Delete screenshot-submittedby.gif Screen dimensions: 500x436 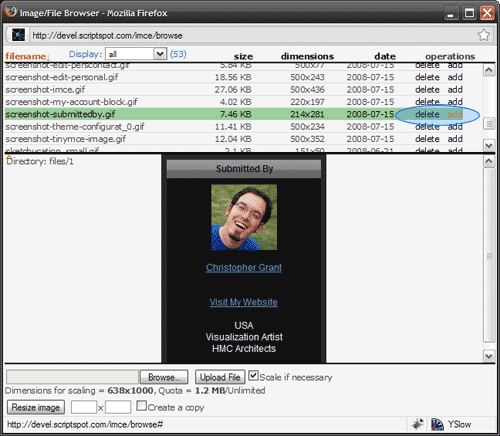tap(427, 114)
